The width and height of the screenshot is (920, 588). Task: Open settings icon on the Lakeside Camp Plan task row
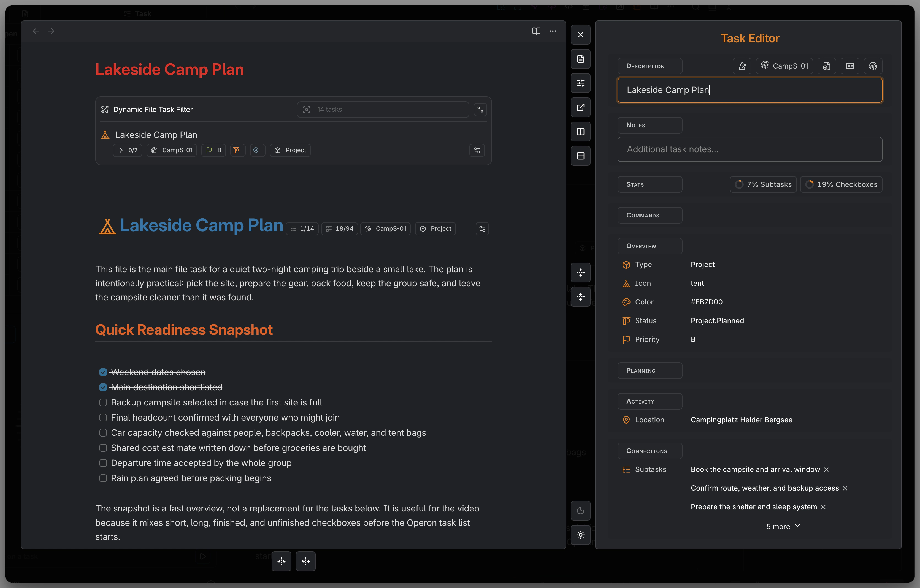(477, 150)
